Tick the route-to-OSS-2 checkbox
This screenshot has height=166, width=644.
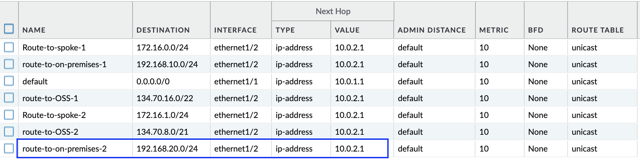click(9, 132)
